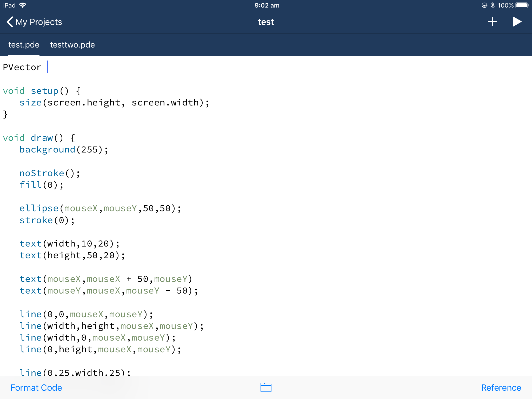This screenshot has height=399, width=532.
Task: Tap the Wi-Fi icon in the status bar
Action: click(x=23, y=5)
